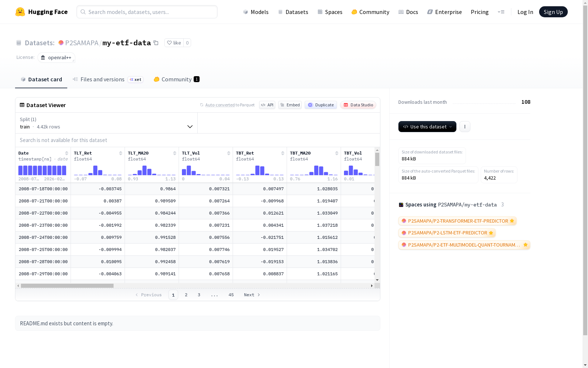This screenshot has height=368, width=588.
Task: Click the TLT_MA20 cell 0.991528
Action: [152, 237]
